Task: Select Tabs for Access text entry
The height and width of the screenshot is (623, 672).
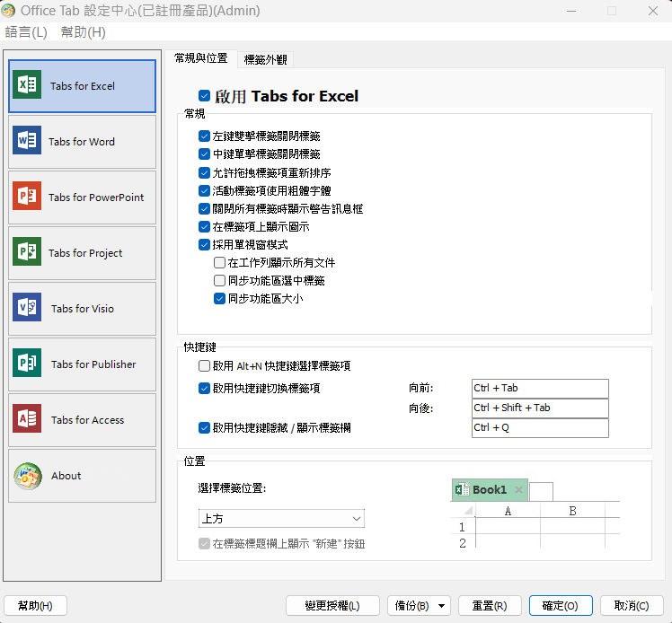Action: (x=87, y=420)
